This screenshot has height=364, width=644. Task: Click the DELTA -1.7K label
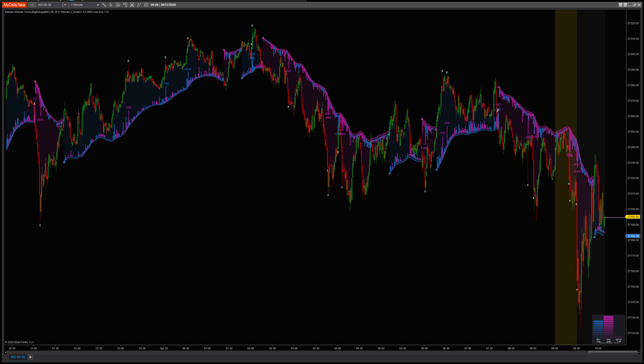pos(618,340)
